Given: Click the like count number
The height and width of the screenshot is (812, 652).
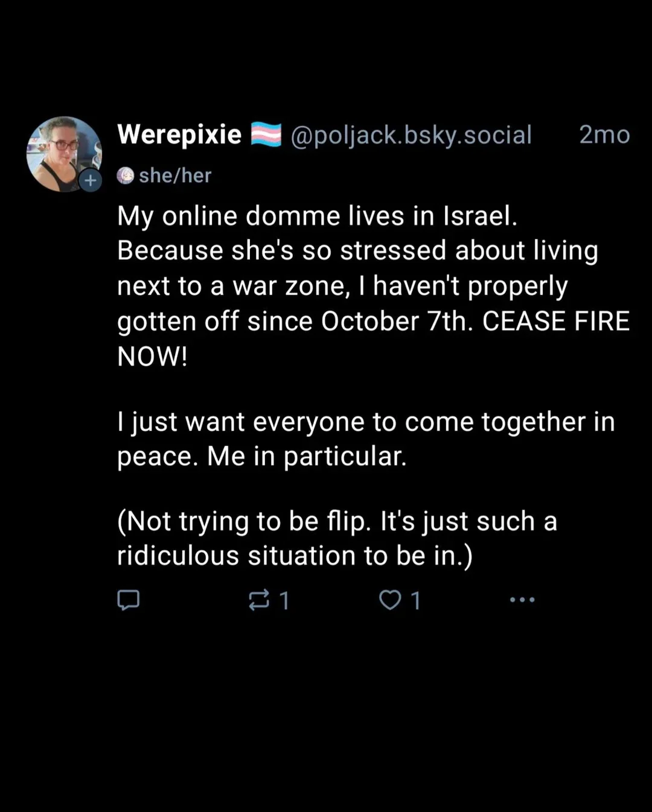Looking at the screenshot, I should [415, 600].
